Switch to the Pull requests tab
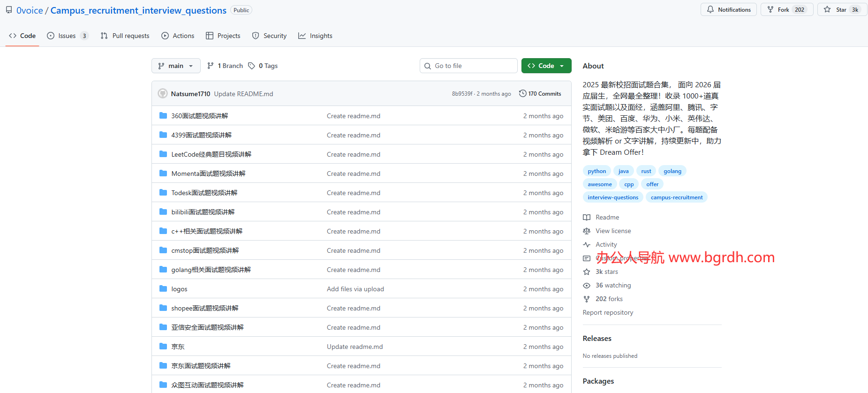Viewport: 868px width, 393px height. (125, 36)
